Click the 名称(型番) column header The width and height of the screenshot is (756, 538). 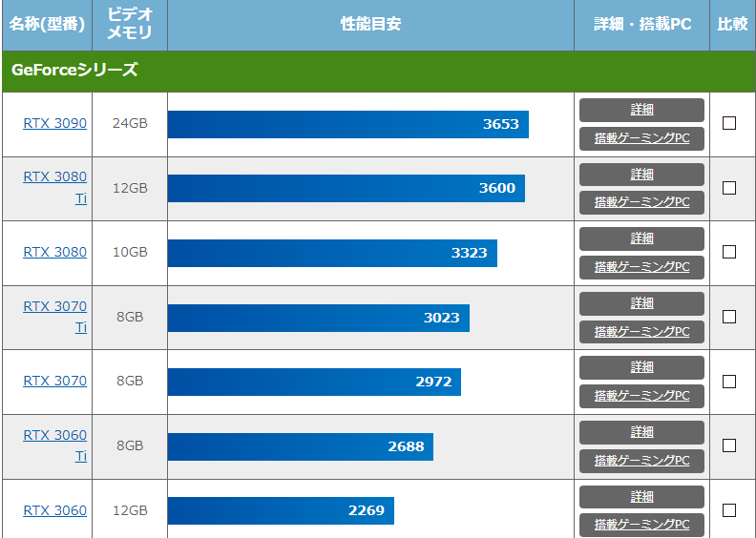pos(48,25)
